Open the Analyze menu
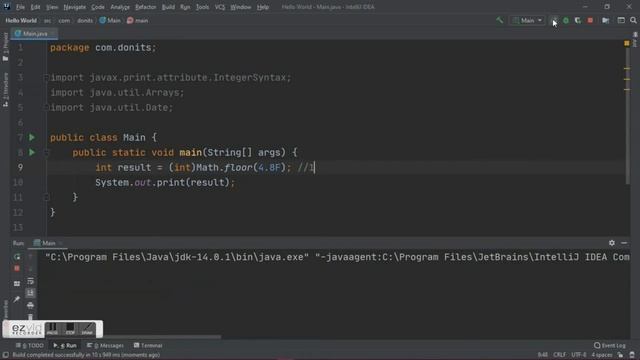 click(120, 7)
